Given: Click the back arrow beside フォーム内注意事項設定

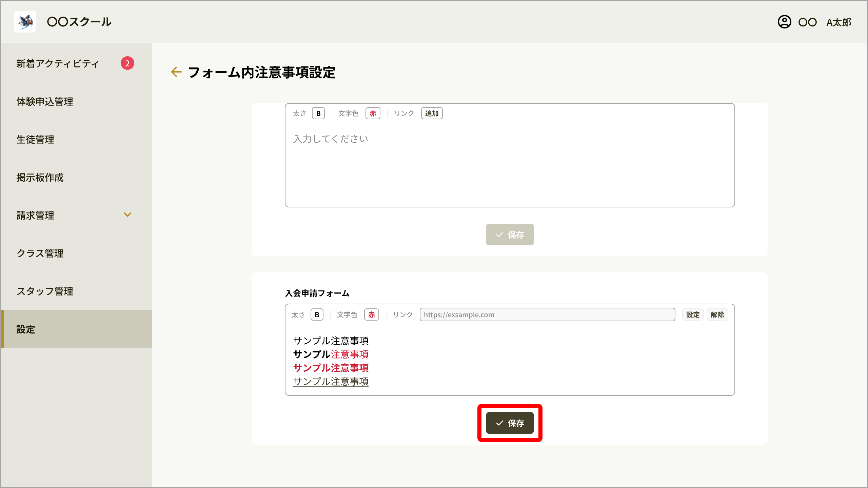Looking at the screenshot, I should (176, 72).
